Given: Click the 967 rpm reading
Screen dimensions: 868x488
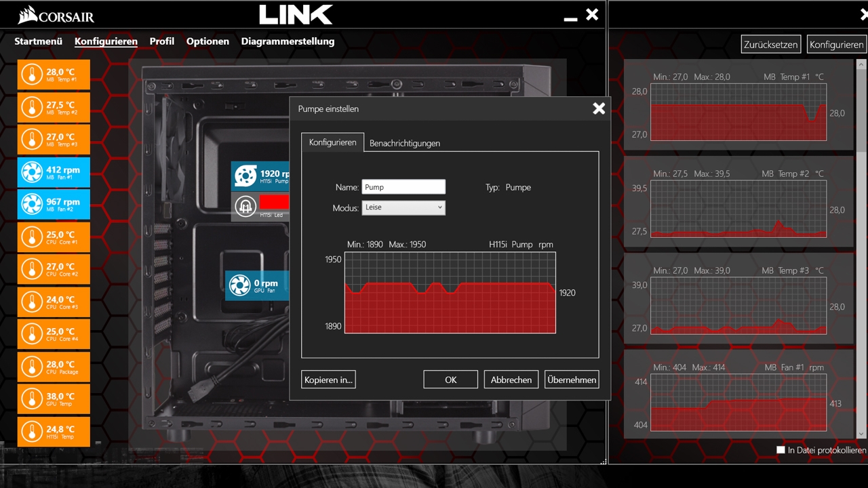Looking at the screenshot, I should coord(63,202).
